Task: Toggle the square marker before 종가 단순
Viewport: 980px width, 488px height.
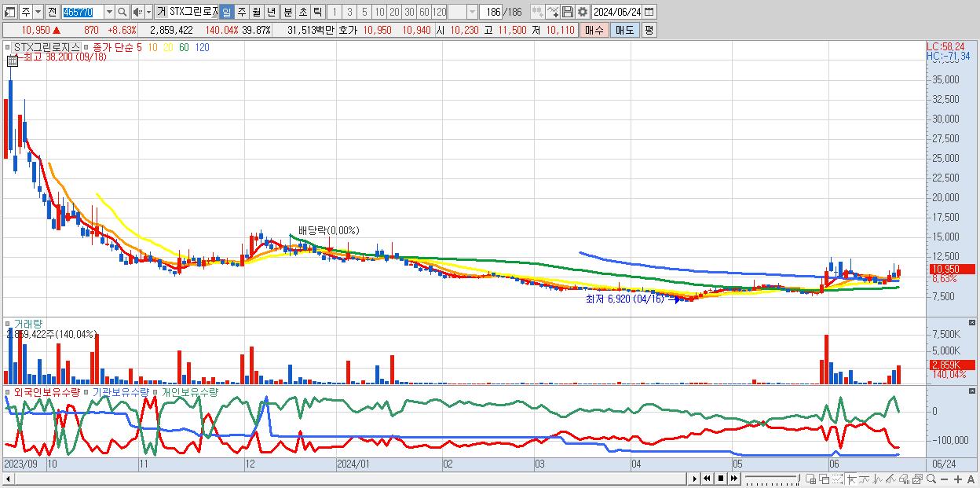Action: [86, 48]
